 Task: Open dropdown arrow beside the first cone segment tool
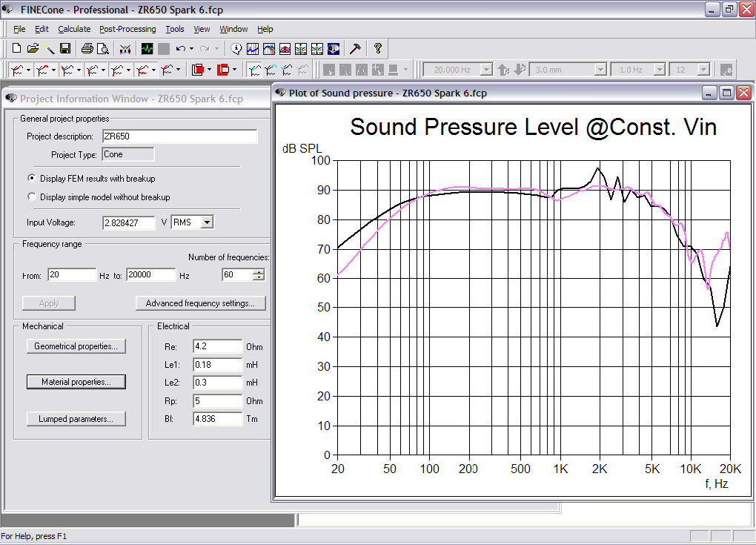tap(28, 70)
